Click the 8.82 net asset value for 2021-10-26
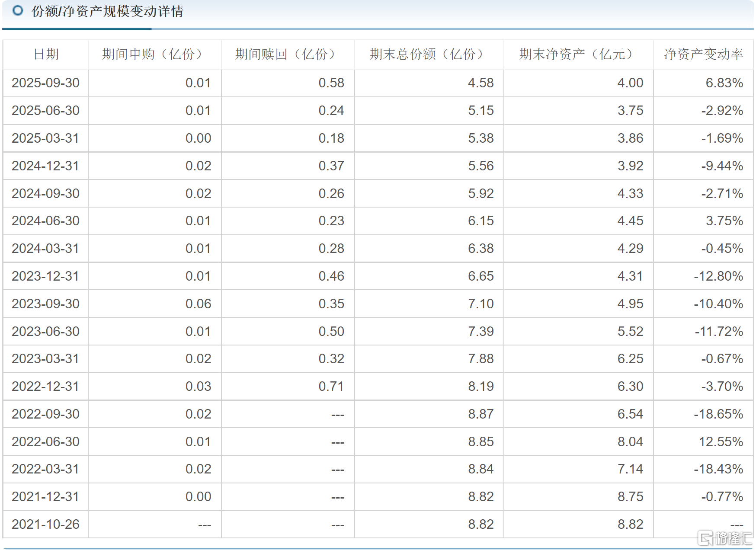 (630, 524)
